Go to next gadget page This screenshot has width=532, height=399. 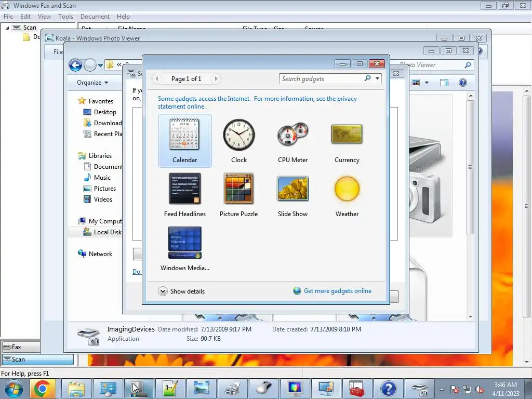click(x=216, y=79)
